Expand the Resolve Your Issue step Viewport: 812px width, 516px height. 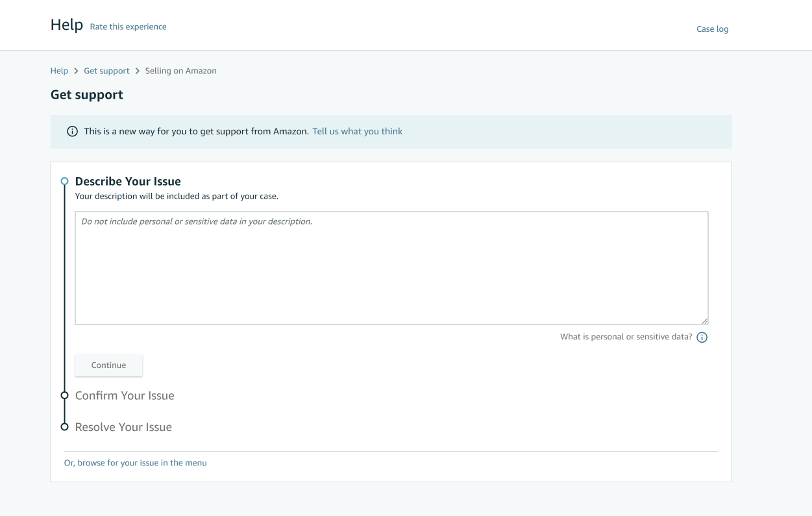pyautogui.click(x=123, y=427)
